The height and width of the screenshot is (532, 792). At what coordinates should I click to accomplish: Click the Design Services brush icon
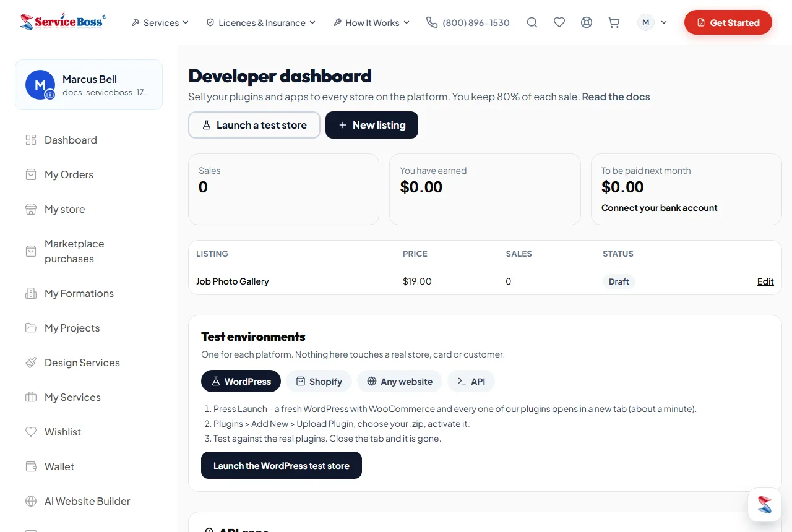pos(31,363)
